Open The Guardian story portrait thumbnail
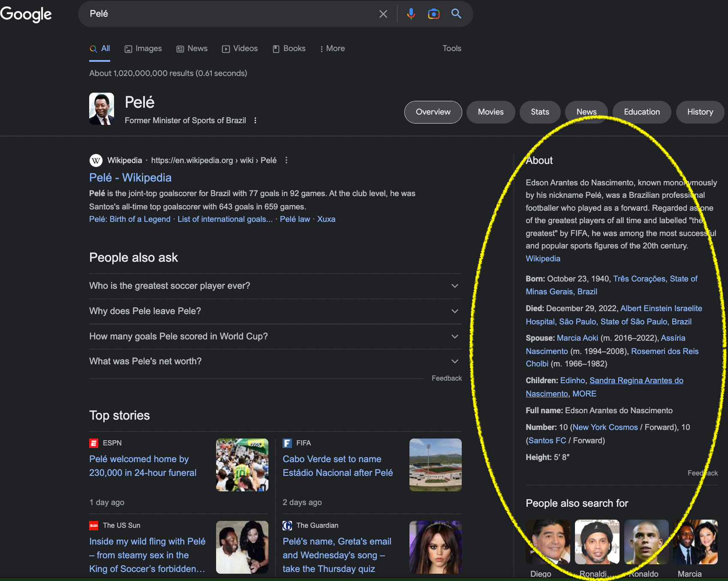The height and width of the screenshot is (581, 728). click(436, 547)
